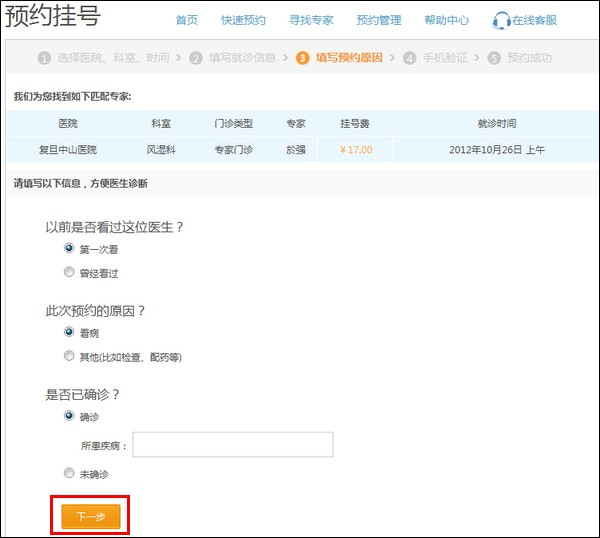
Task: Click the orange step 3 circle icon
Action: tap(303, 58)
